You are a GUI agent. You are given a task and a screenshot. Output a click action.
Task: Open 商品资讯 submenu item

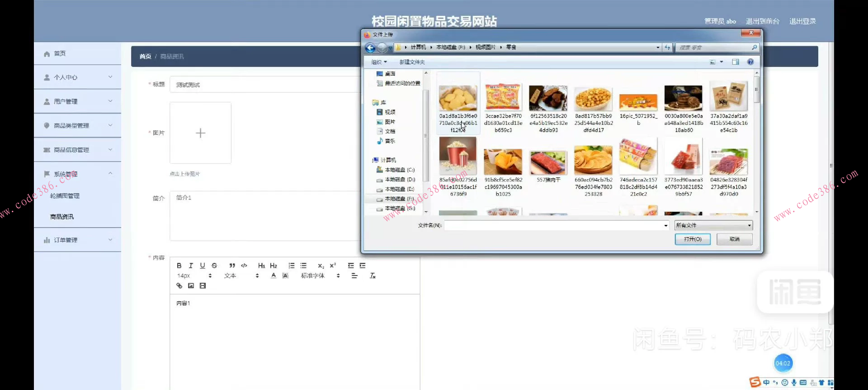[x=62, y=217]
